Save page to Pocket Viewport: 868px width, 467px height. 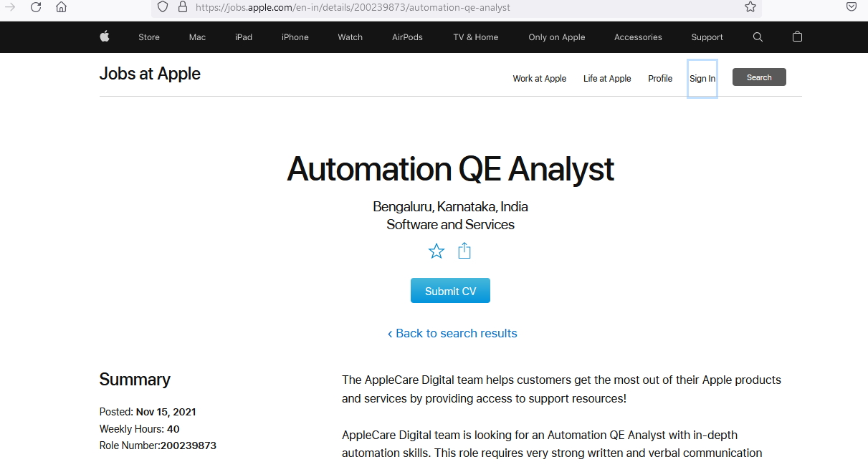[852, 7]
